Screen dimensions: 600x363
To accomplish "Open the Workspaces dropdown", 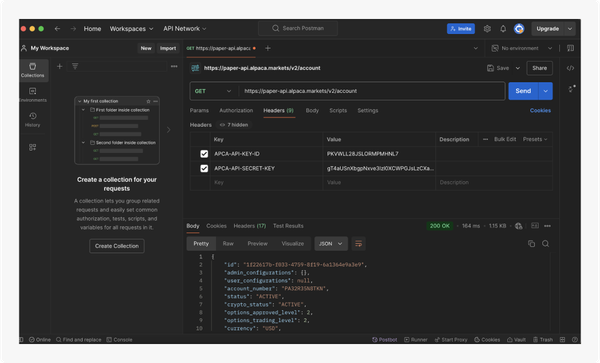I will click(x=131, y=29).
